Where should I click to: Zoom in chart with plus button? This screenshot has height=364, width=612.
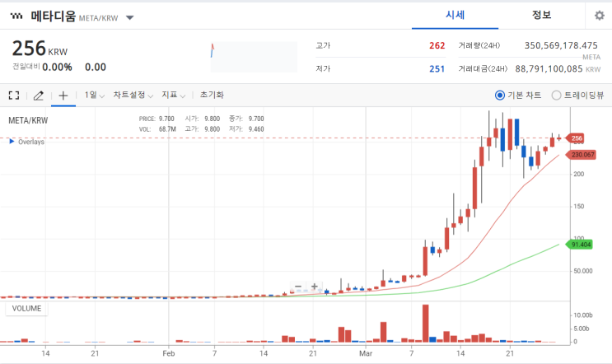click(x=314, y=287)
